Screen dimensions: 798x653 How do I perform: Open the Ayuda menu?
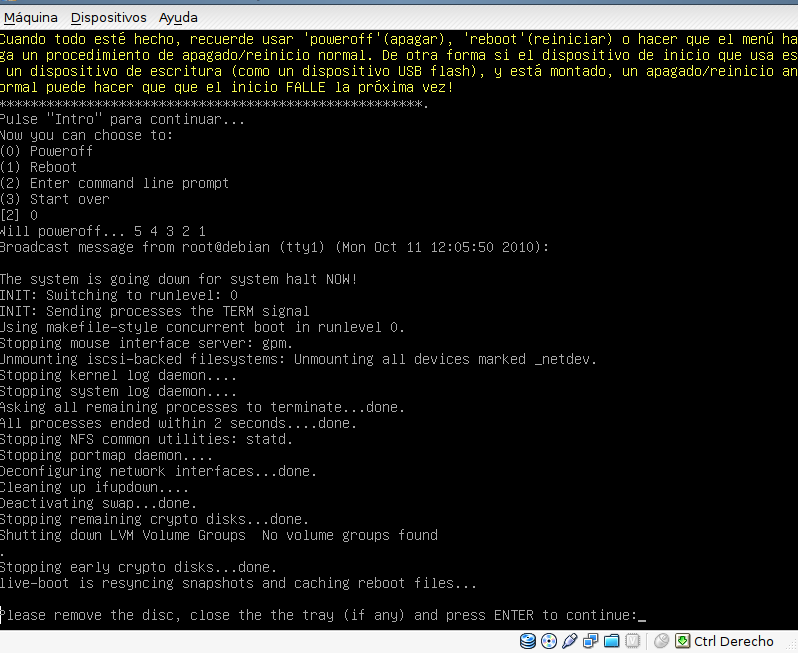coord(178,18)
